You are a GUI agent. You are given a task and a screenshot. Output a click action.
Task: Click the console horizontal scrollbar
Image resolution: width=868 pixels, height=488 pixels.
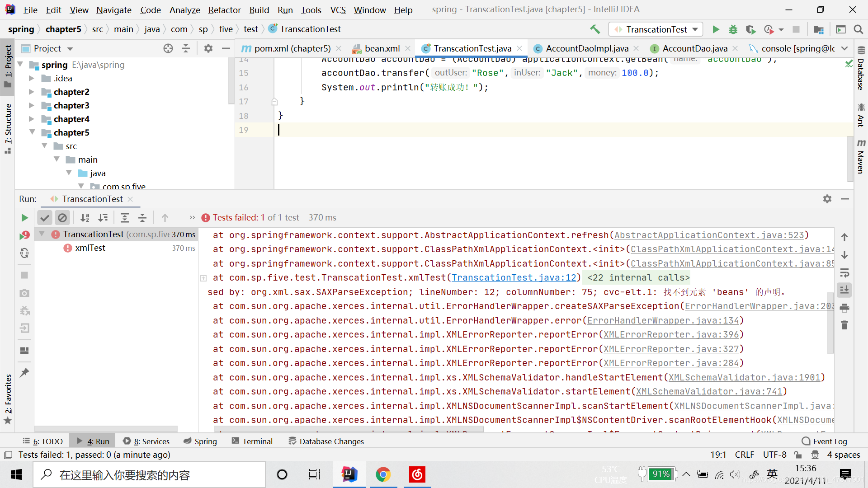point(348,429)
